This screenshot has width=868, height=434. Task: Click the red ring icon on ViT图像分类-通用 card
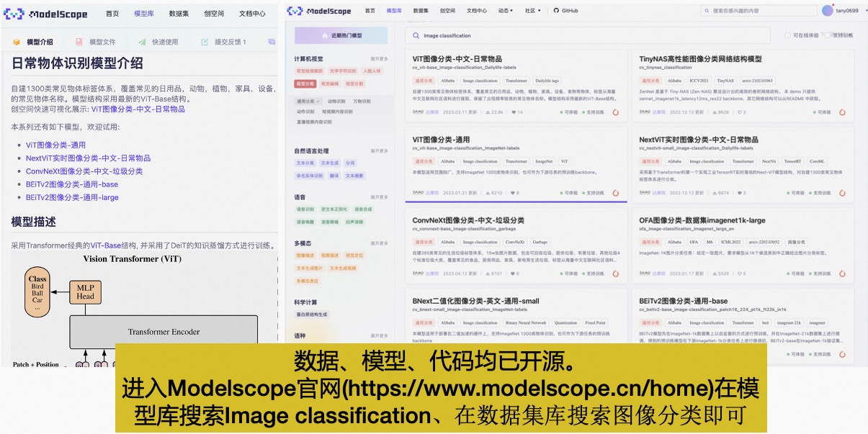[x=615, y=193]
